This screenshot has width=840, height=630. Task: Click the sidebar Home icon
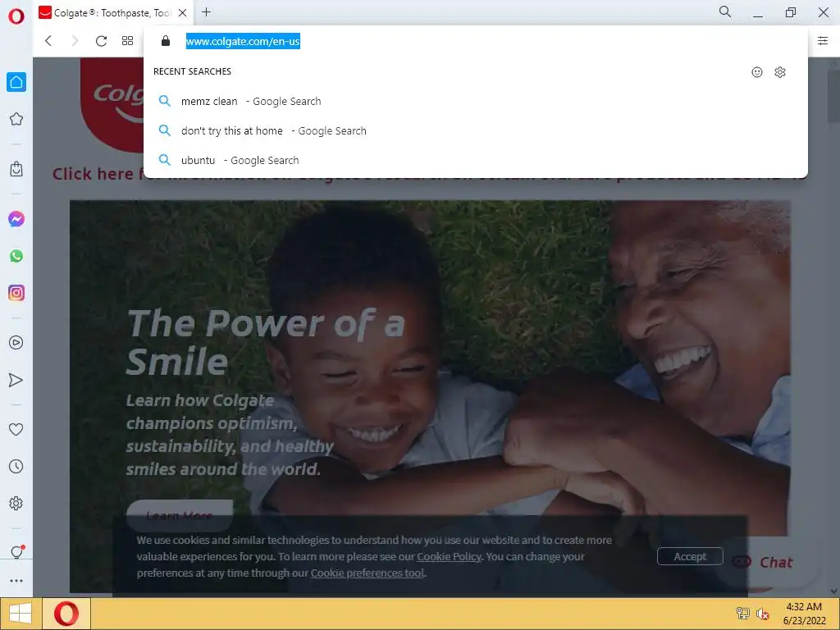coord(16,82)
